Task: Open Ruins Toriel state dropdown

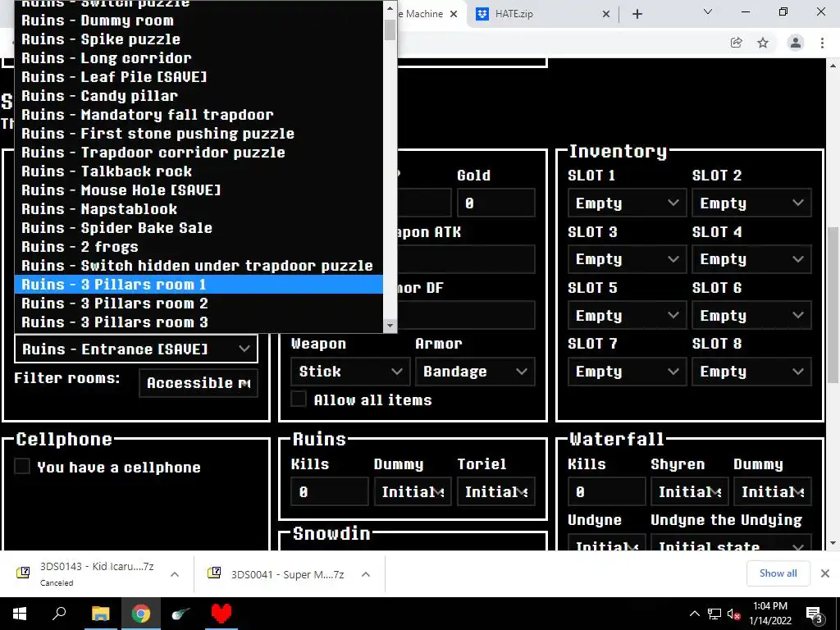Action: [x=495, y=491]
